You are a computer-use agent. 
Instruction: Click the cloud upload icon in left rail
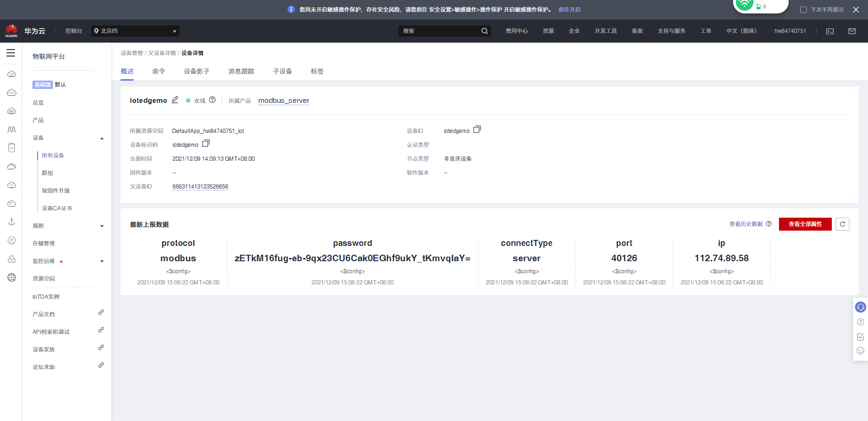coord(12,185)
